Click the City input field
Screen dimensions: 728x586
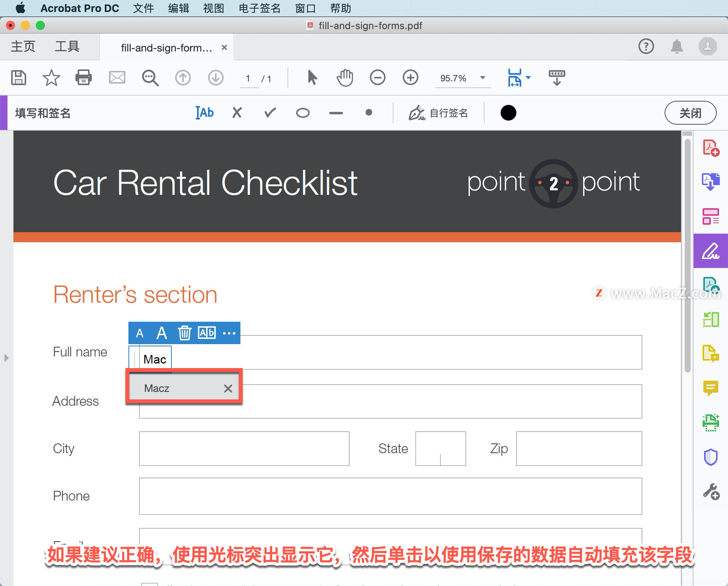click(x=244, y=448)
